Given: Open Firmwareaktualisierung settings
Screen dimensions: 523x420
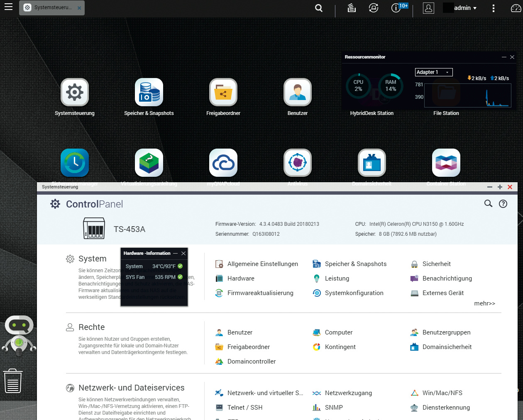Looking at the screenshot, I should (x=260, y=293).
